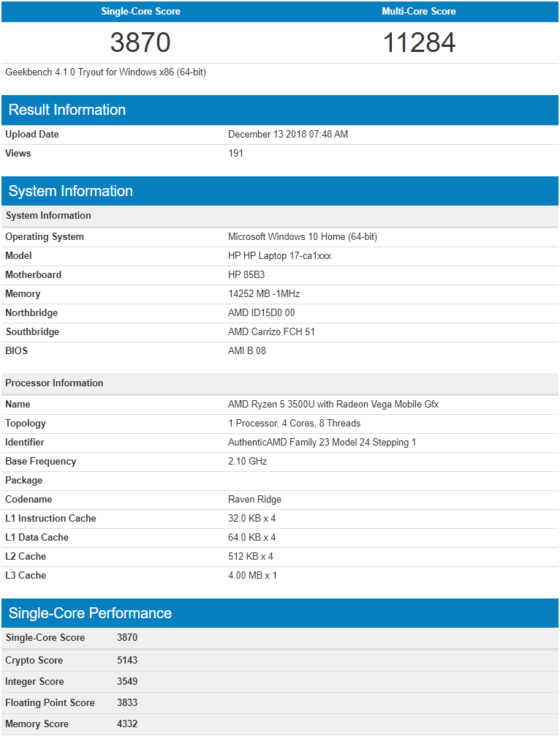The height and width of the screenshot is (736, 560).
Task: Click the Multi-Core Score header
Action: pos(419,12)
